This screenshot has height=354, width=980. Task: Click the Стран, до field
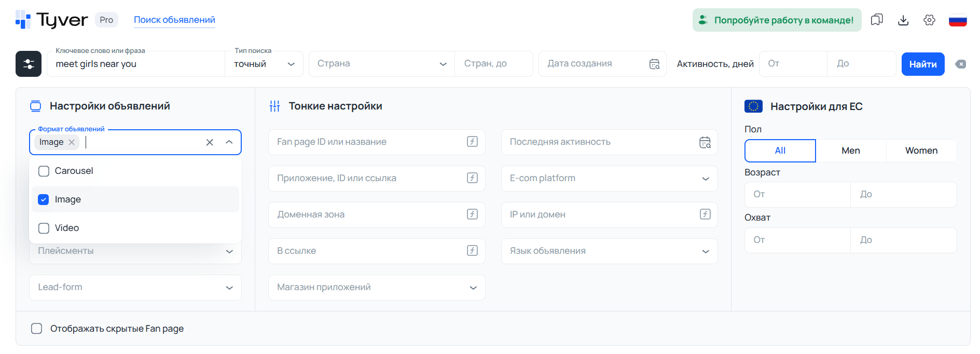click(494, 64)
